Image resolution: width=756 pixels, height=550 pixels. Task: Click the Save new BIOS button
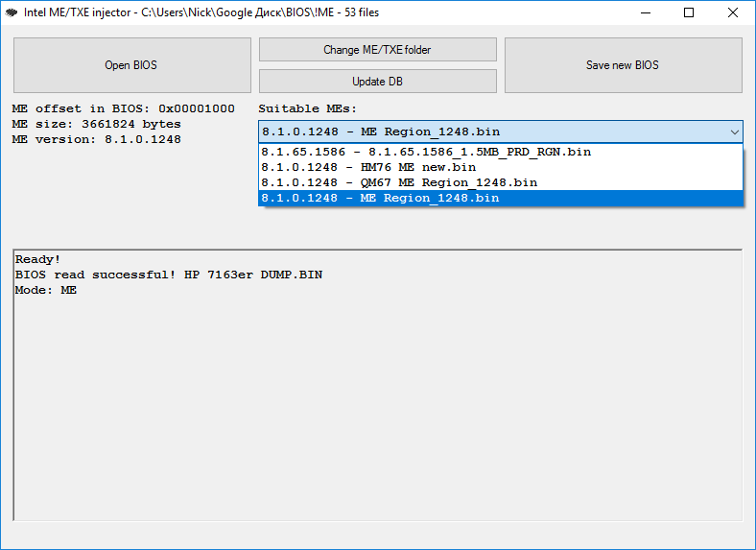623,65
